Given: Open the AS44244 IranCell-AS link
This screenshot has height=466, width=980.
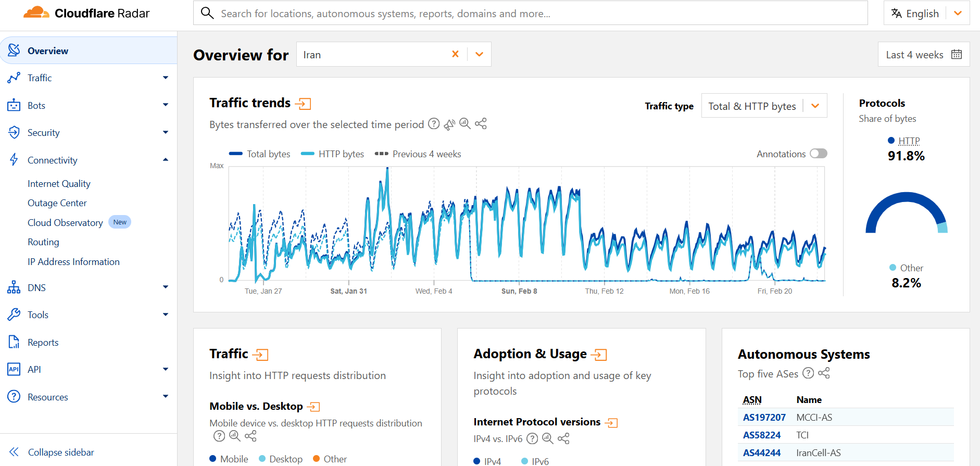Looking at the screenshot, I should tap(761, 452).
